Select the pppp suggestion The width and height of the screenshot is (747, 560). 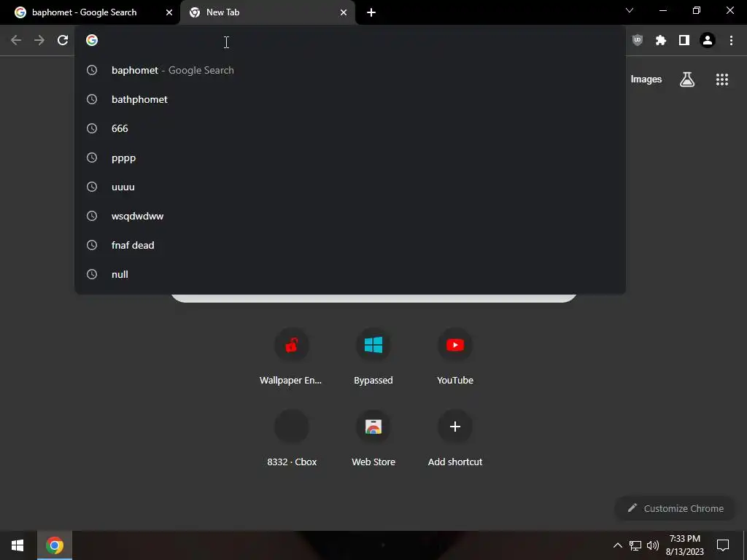pos(350,158)
